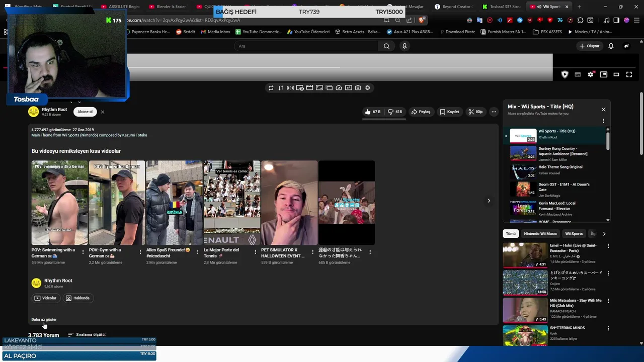Open PET SIMULATOR X HALLOWEEN EVENT short
644x362 pixels.
(289, 203)
